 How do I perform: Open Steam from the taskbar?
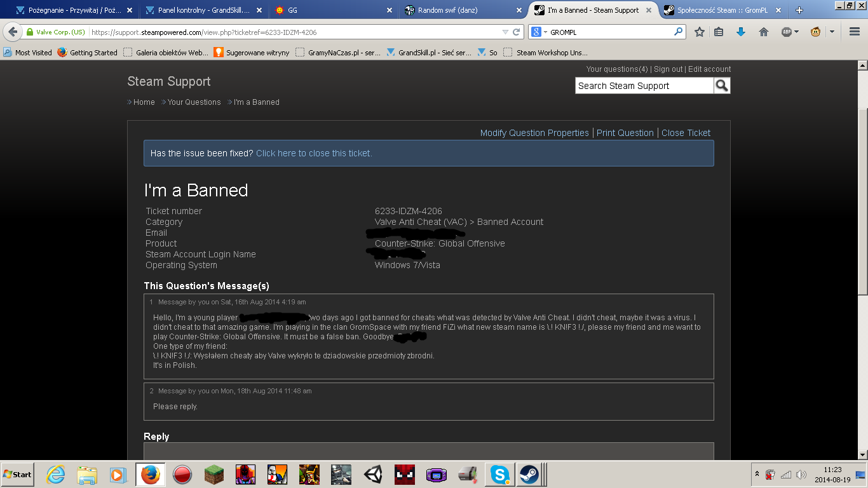pos(528,474)
